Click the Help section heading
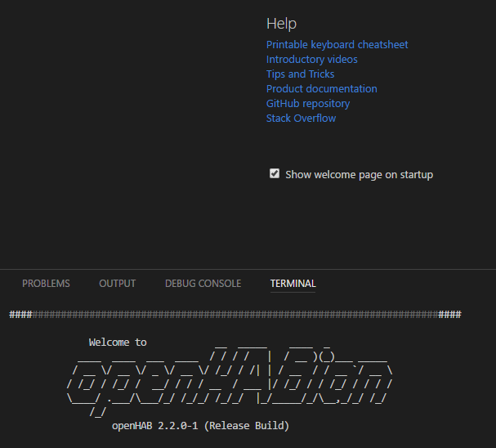This screenshot has width=496, height=448. pyautogui.click(x=282, y=24)
